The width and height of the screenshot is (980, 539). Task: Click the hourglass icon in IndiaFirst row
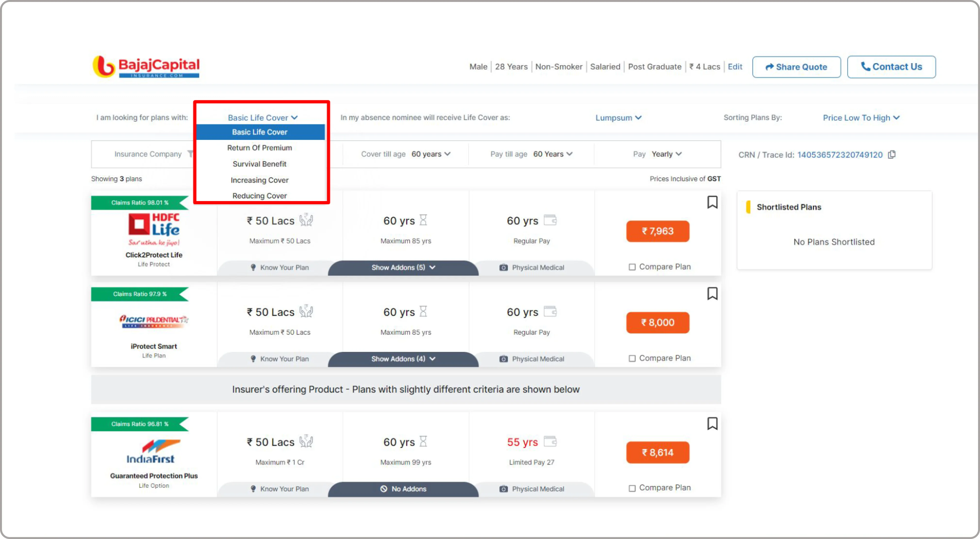(x=423, y=442)
